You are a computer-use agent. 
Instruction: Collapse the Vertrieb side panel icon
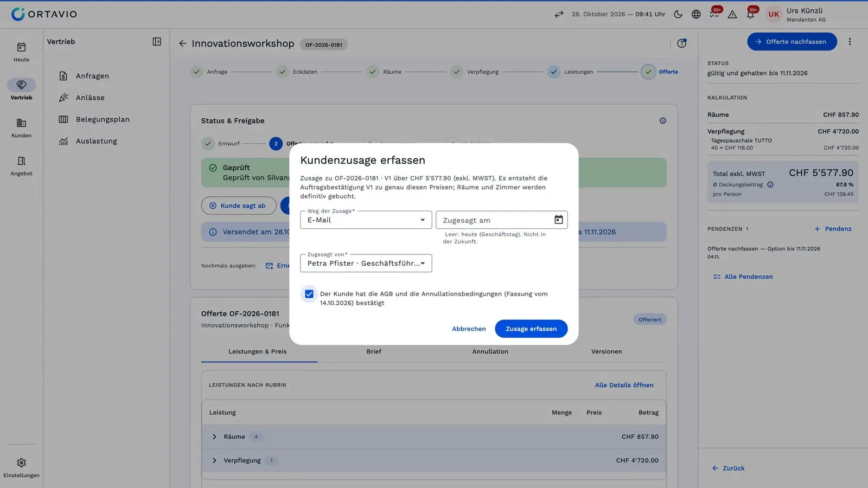coord(157,42)
